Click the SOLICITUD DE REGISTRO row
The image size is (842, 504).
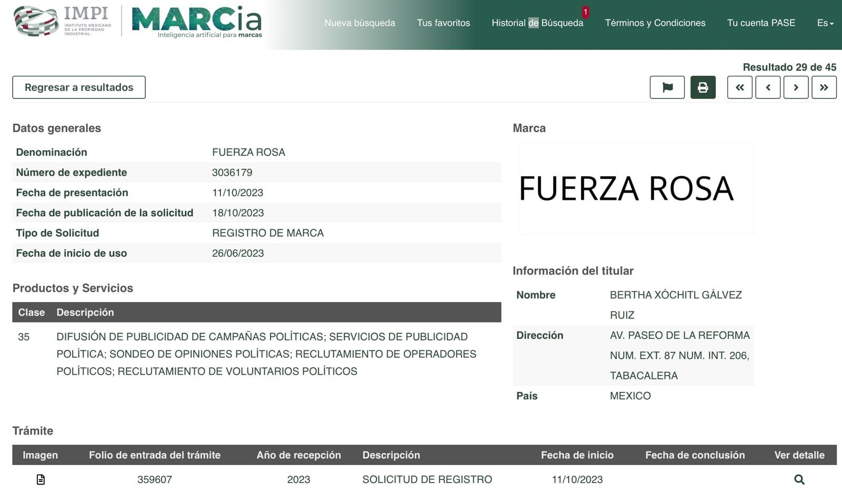click(x=427, y=479)
